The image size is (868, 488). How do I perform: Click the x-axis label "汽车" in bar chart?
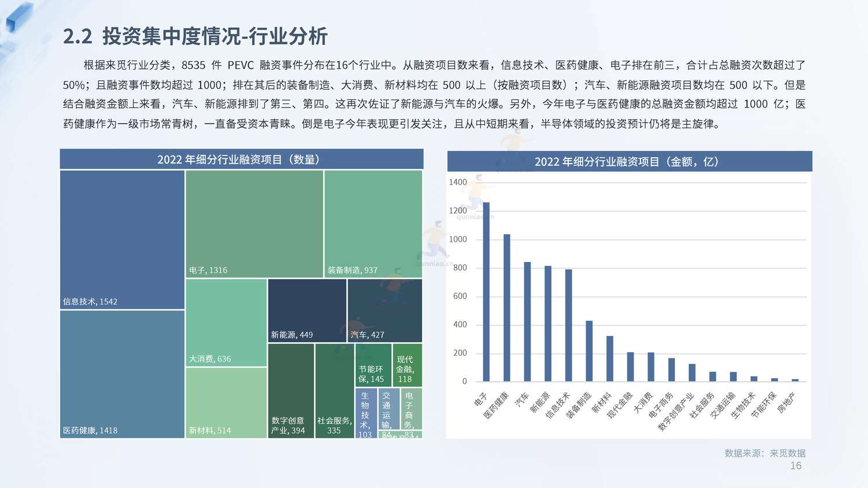coord(522,398)
